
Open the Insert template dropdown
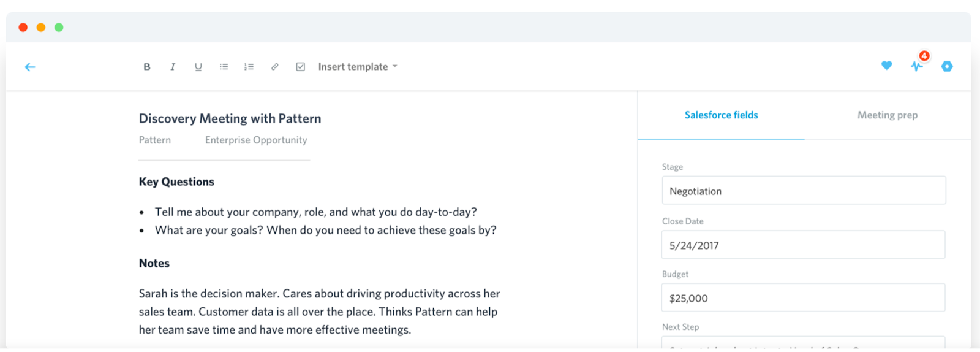pyautogui.click(x=358, y=67)
